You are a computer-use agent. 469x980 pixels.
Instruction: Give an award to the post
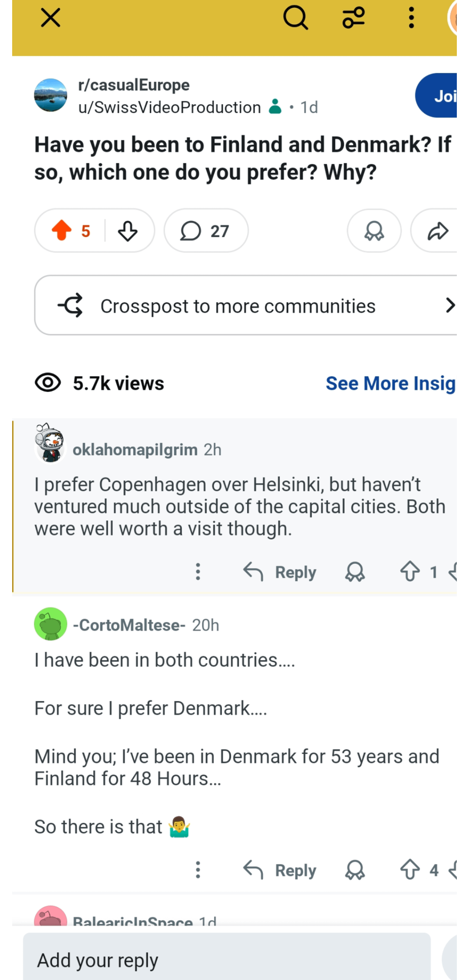(x=374, y=231)
